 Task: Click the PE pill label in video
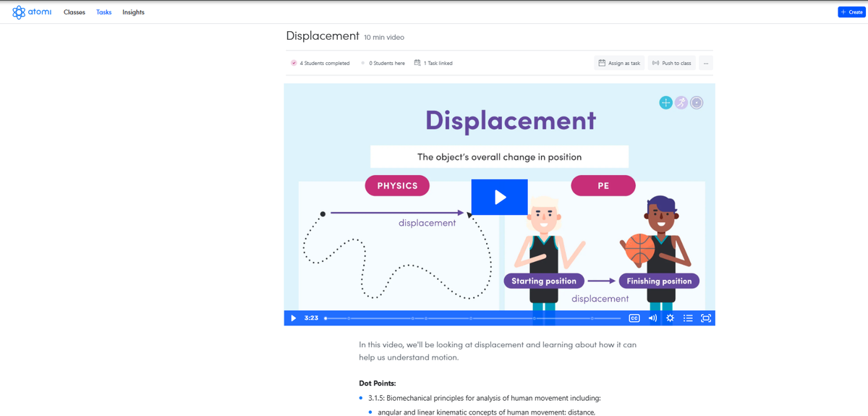click(603, 186)
